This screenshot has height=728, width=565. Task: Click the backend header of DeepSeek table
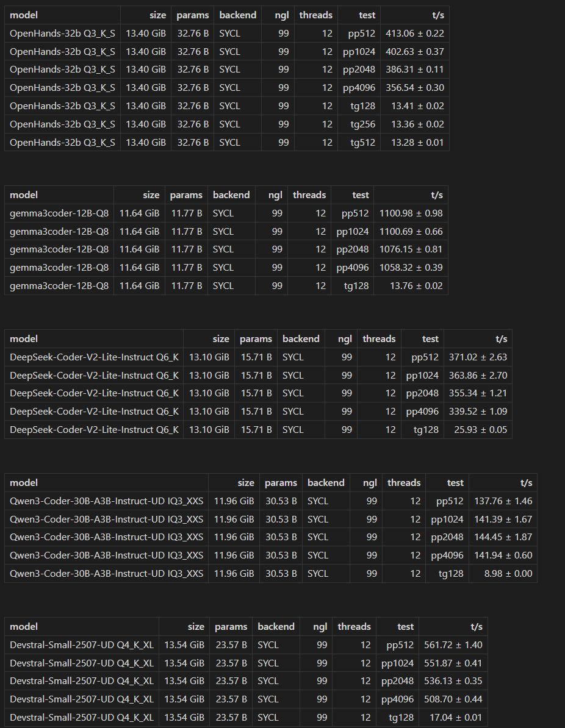coord(301,339)
